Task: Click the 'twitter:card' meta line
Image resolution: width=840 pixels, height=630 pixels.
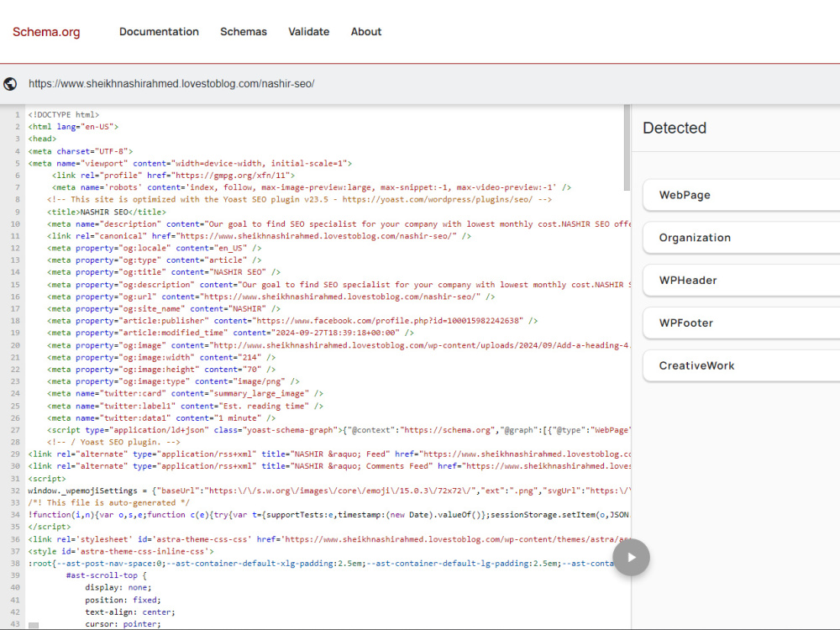Action: (185, 393)
